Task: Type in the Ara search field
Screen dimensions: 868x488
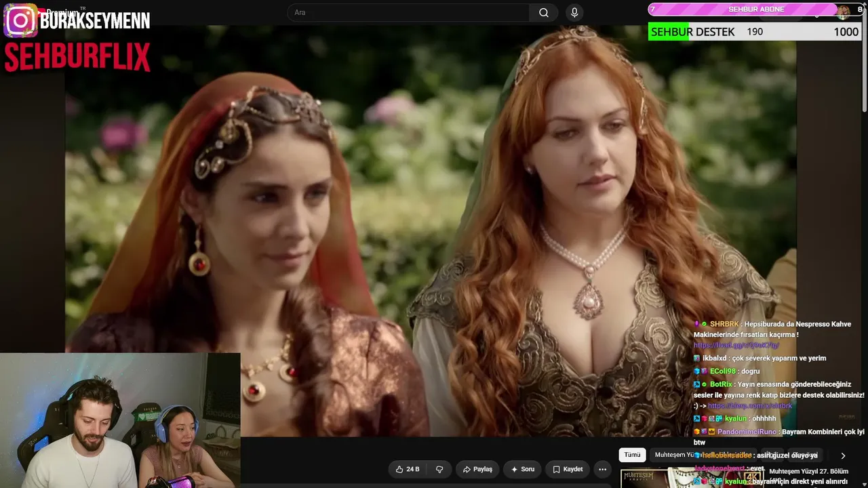Action: [408, 12]
